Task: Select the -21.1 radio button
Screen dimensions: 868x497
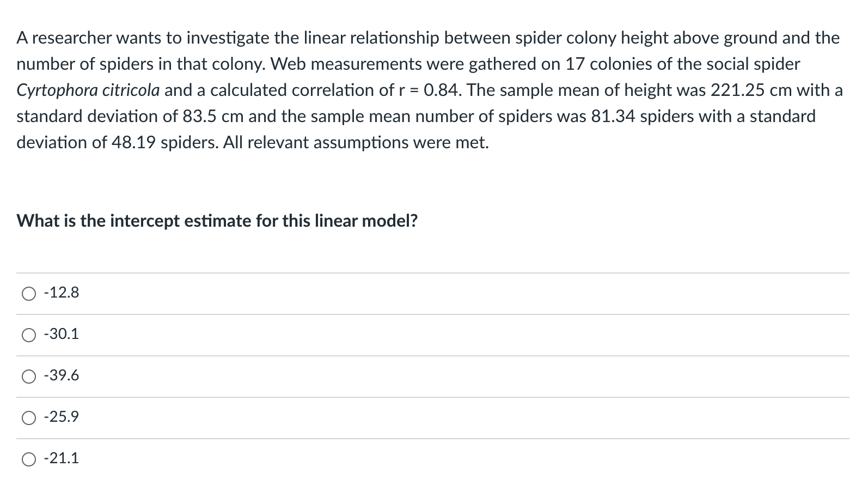Action: tap(28, 459)
